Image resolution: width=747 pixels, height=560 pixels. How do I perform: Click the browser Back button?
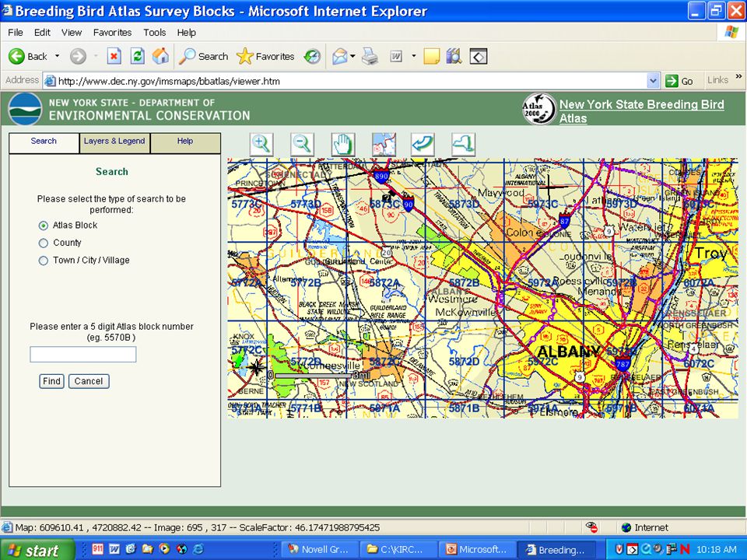click(x=28, y=56)
